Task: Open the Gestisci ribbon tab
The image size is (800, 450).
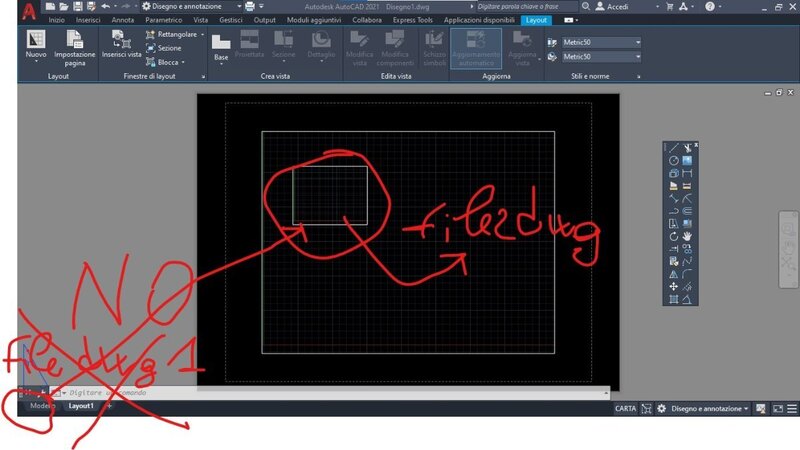Action: (x=231, y=20)
